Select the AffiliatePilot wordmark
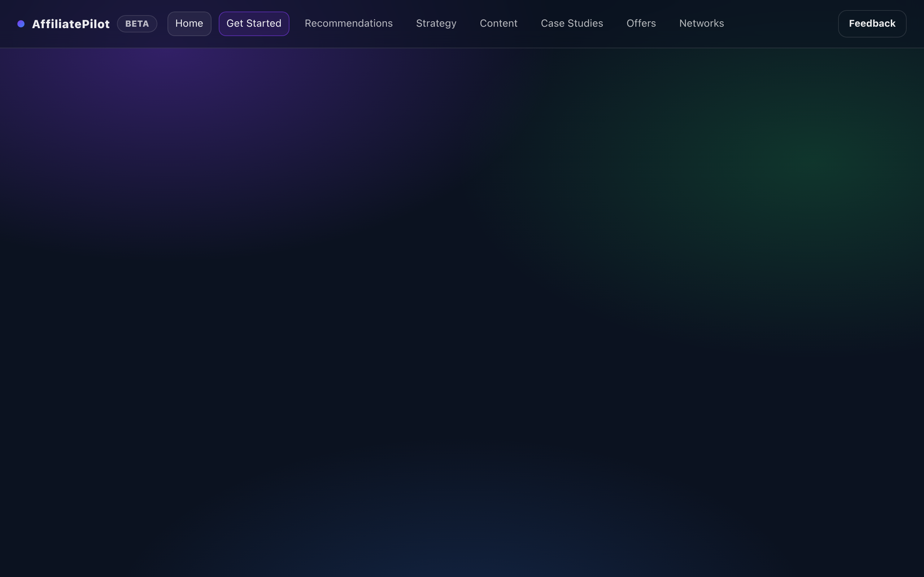924x577 pixels. tap(71, 24)
